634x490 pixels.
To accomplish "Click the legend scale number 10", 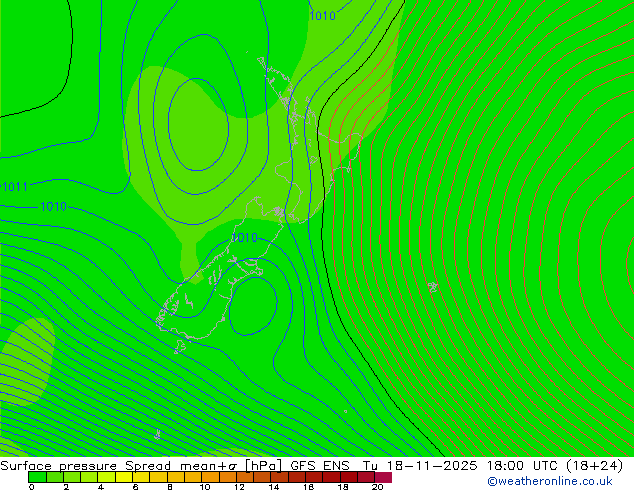I will (205, 487).
